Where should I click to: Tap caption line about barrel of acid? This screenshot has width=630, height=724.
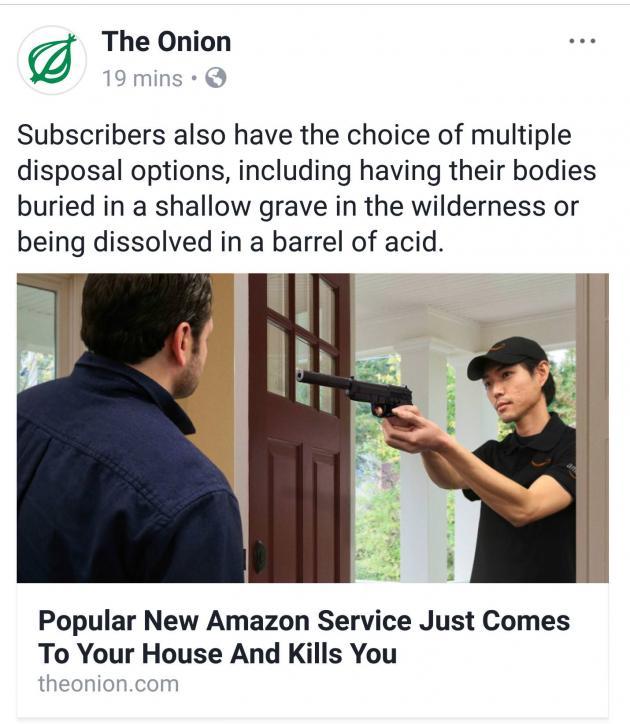tap(230, 241)
